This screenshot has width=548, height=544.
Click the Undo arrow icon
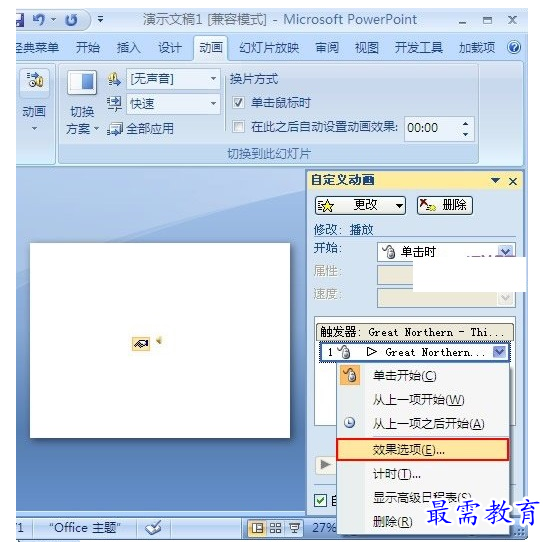pyautogui.click(x=38, y=20)
